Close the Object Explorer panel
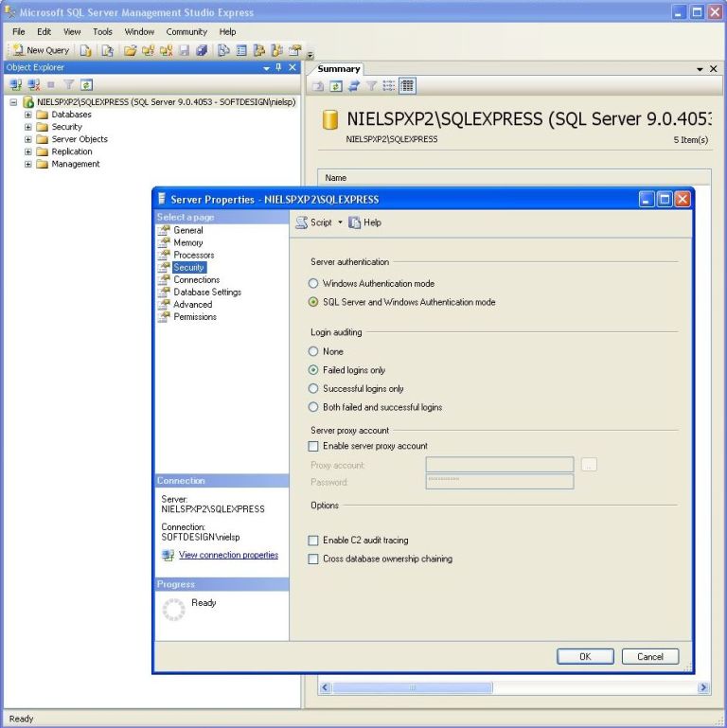The image size is (727, 728). [x=293, y=67]
